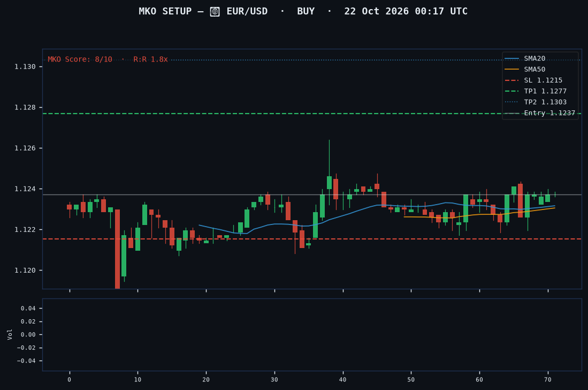Click the TP2 1.1303 legend entry

[x=536, y=102]
